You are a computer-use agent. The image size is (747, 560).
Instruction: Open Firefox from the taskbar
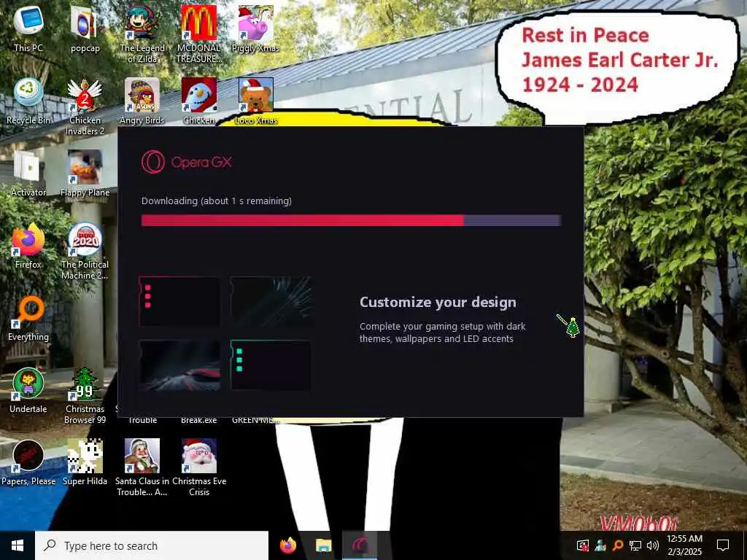[287, 545]
